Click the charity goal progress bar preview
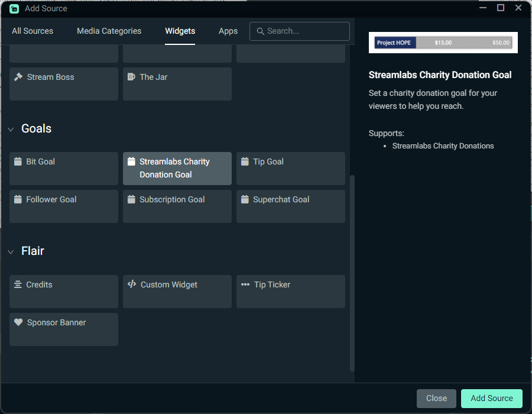Screen dimensions: 532x414 (x=443, y=42)
